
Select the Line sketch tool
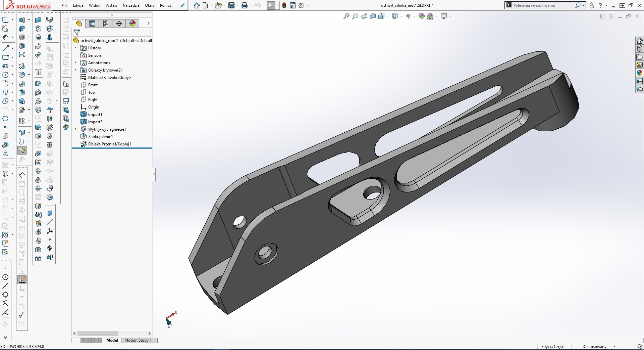(5, 49)
